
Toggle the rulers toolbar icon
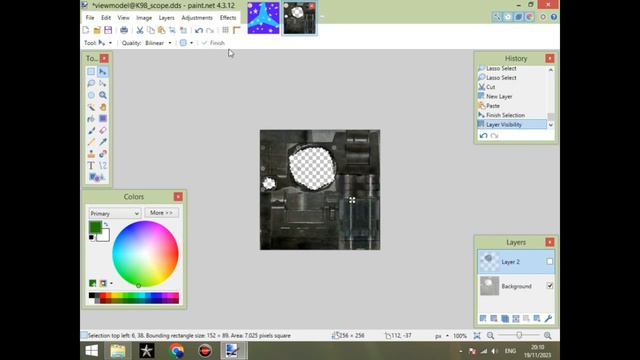(x=236, y=30)
